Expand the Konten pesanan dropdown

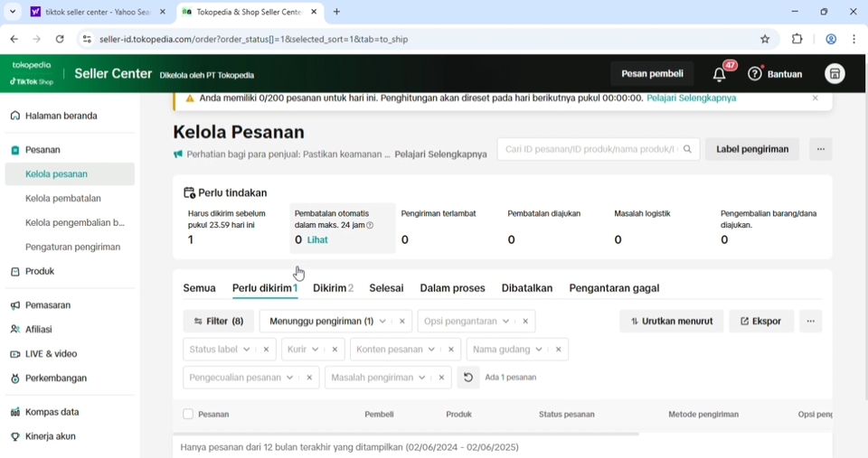(x=431, y=350)
